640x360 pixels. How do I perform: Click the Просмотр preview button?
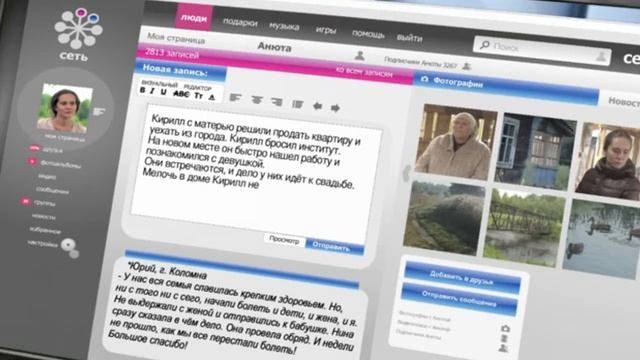coord(284,240)
